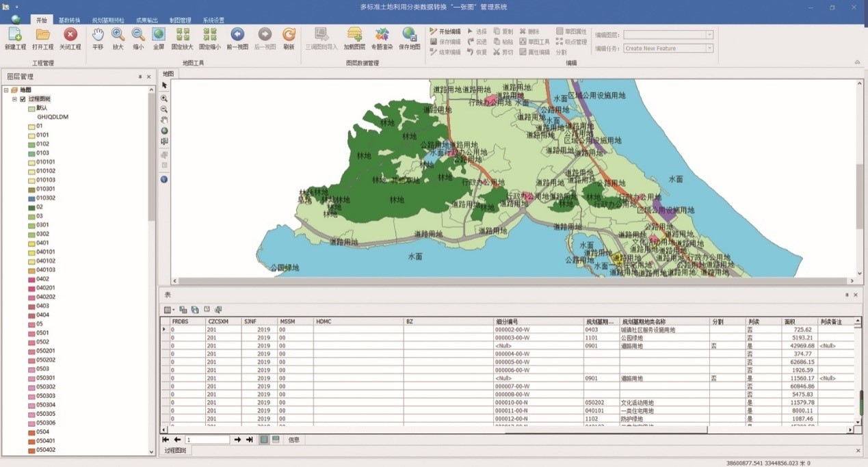Click the 固定放大 fixed zoom in icon
Viewport: 868px width, 467px height.
coord(183,38)
